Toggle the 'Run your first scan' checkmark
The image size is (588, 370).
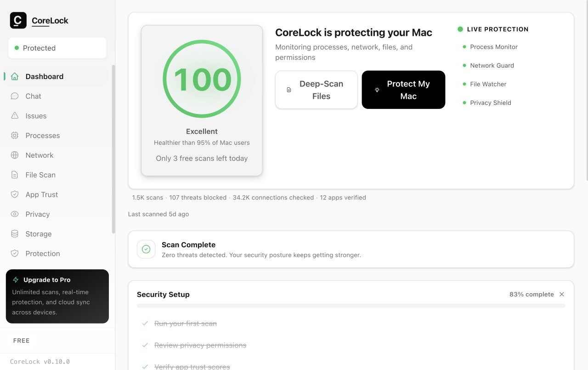tap(145, 324)
